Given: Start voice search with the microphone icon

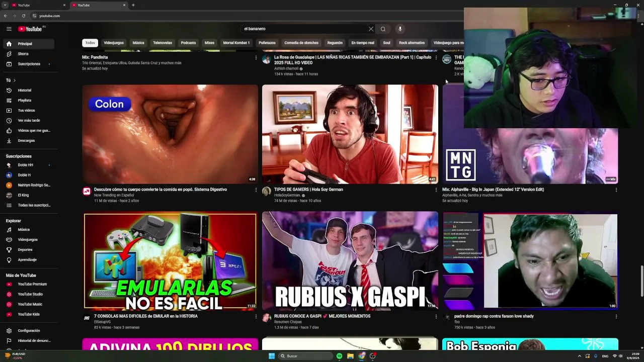Looking at the screenshot, I should (x=400, y=29).
